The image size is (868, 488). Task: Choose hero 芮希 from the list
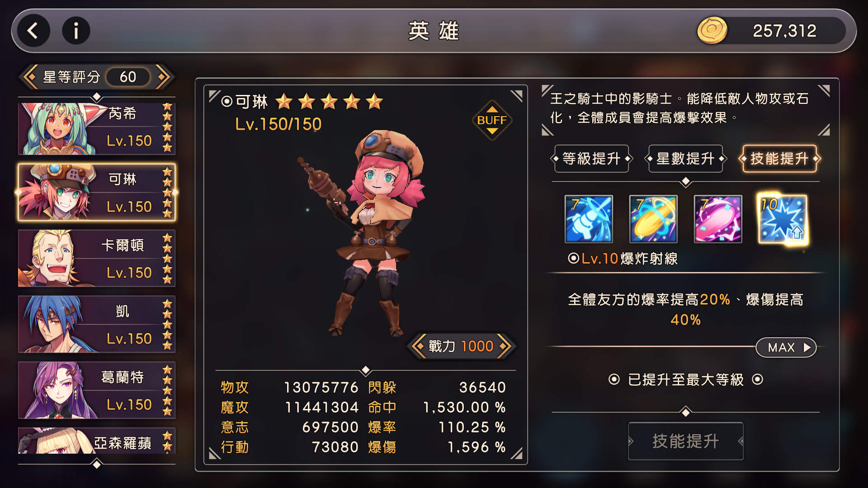point(97,129)
